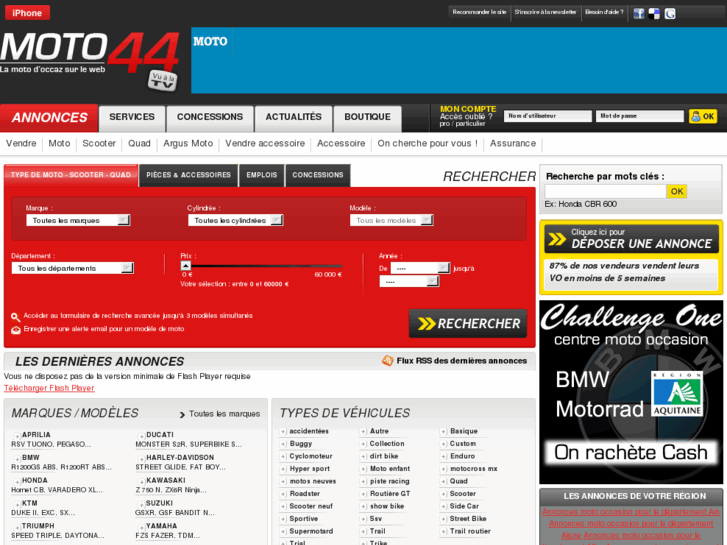Open the Marque dropdown
The width and height of the screenshot is (727, 545).
point(78,220)
